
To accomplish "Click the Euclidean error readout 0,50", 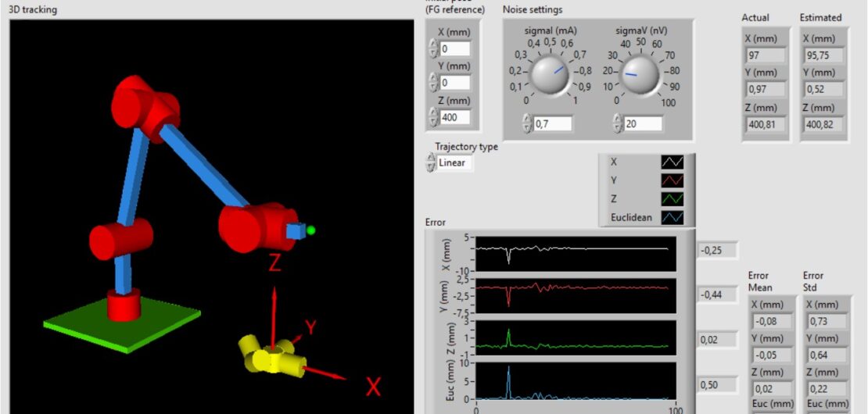I will tap(717, 384).
